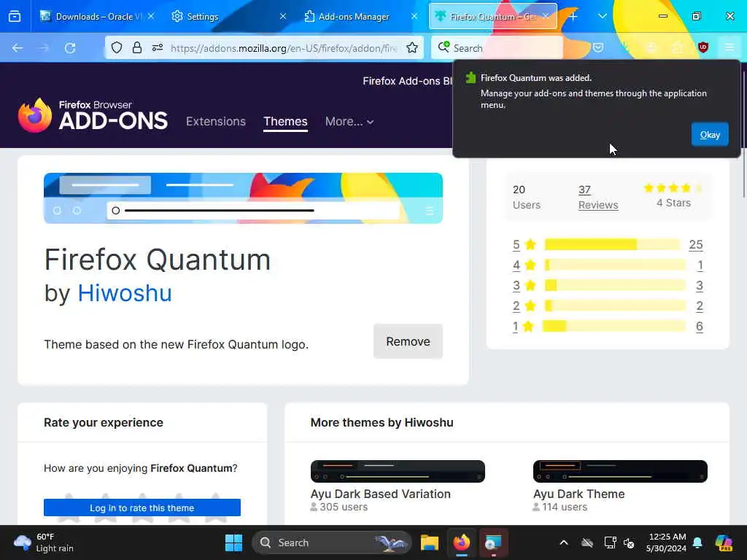Filter reviews by 5 star rating bar
This screenshot has height=560, width=747.
click(612, 245)
